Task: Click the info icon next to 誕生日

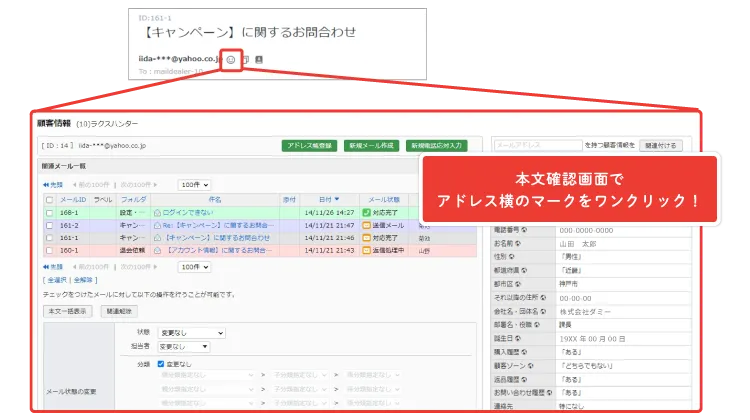Action: 518,338
